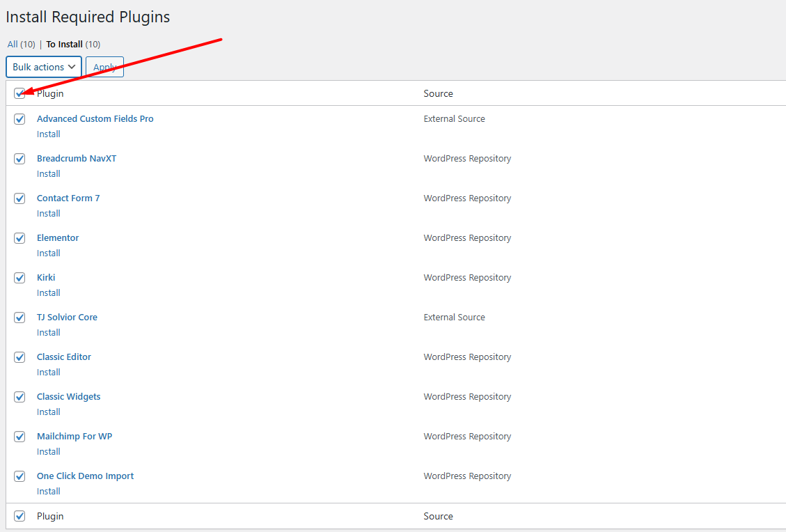Image resolution: width=786 pixels, height=532 pixels.
Task: Install Classic Widgets via its Install link
Action: [49, 412]
